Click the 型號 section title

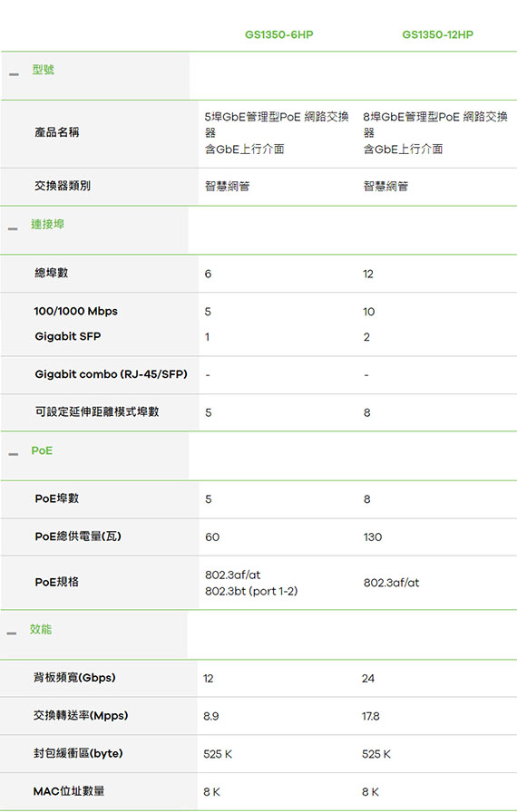click(x=43, y=70)
